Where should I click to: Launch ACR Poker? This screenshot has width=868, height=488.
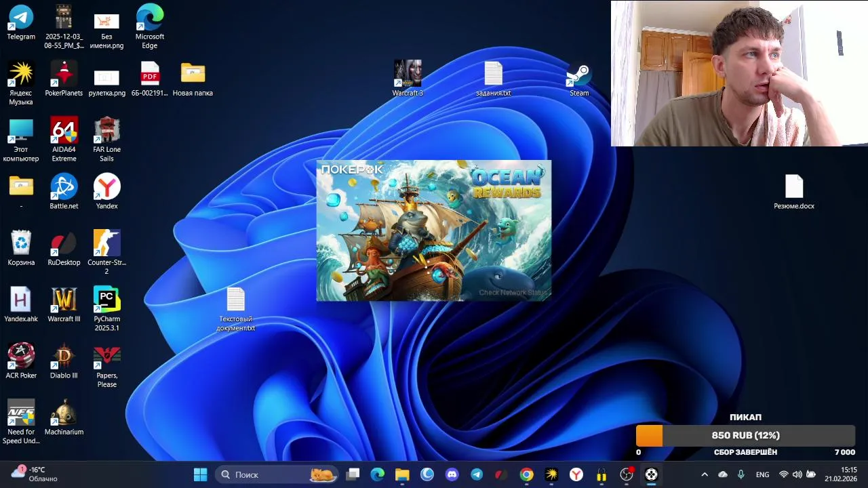click(x=21, y=361)
